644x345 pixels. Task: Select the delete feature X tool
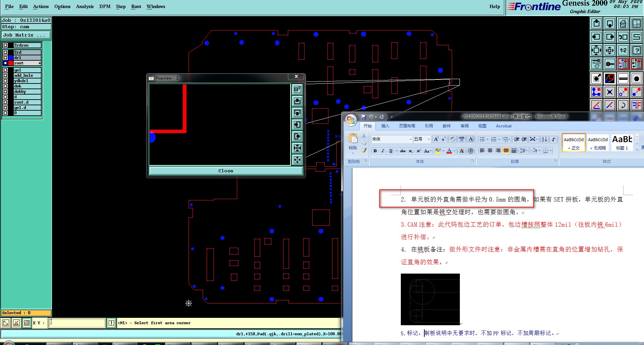610,92
